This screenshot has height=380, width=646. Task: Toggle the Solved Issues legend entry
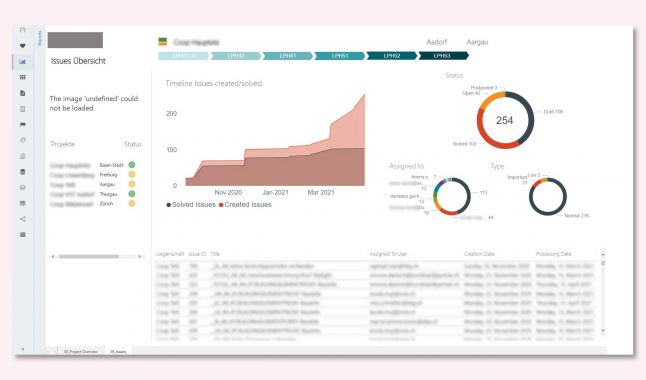coord(191,204)
